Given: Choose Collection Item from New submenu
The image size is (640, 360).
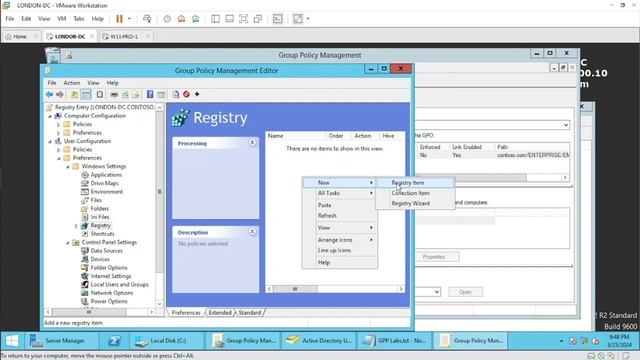Looking at the screenshot, I should pyautogui.click(x=415, y=193).
